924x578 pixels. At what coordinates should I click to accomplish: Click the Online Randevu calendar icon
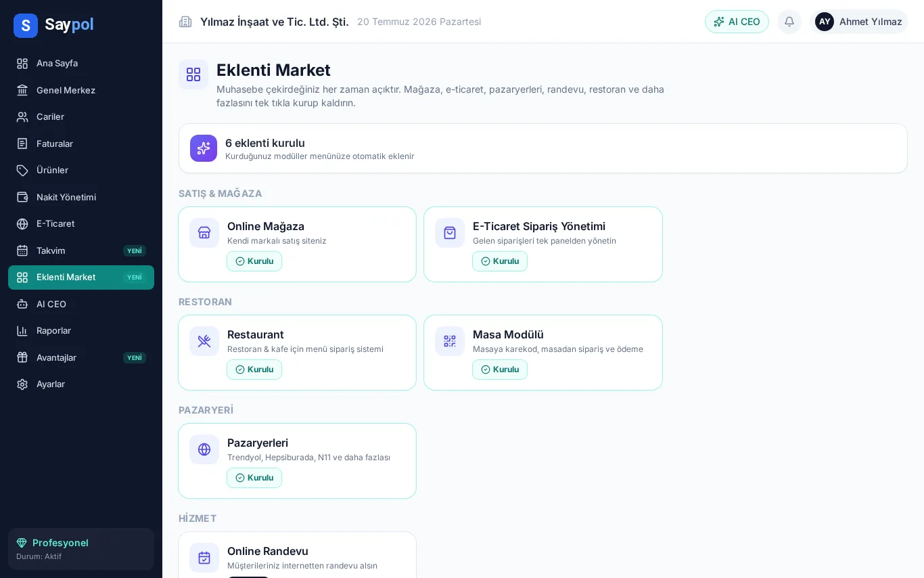point(204,558)
